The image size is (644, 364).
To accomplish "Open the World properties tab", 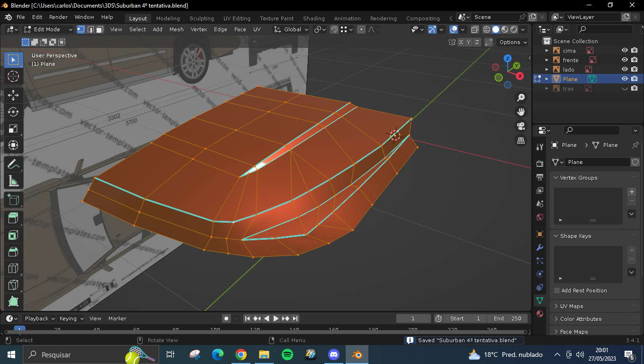I will pyautogui.click(x=540, y=217).
